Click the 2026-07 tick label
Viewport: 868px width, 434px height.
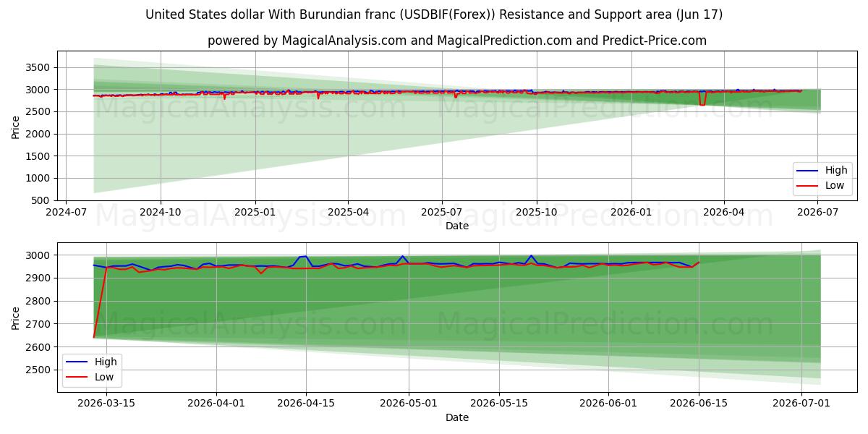pyautogui.click(x=818, y=213)
